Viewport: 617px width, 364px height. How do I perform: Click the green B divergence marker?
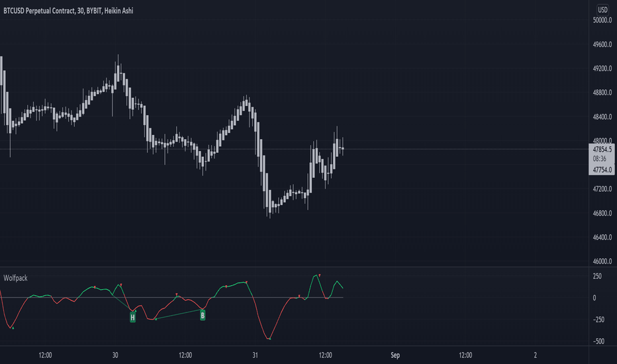point(203,315)
